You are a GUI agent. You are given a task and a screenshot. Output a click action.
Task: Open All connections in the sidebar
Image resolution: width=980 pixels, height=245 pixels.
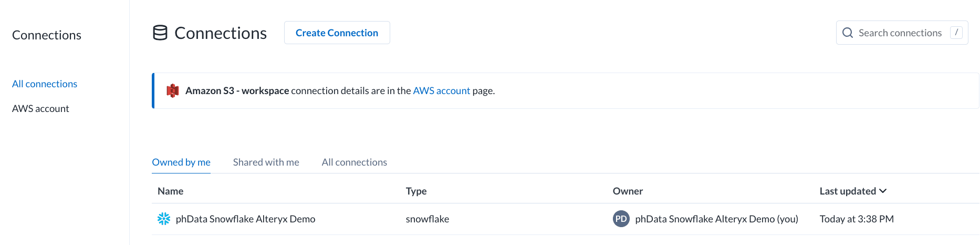(45, 84)
